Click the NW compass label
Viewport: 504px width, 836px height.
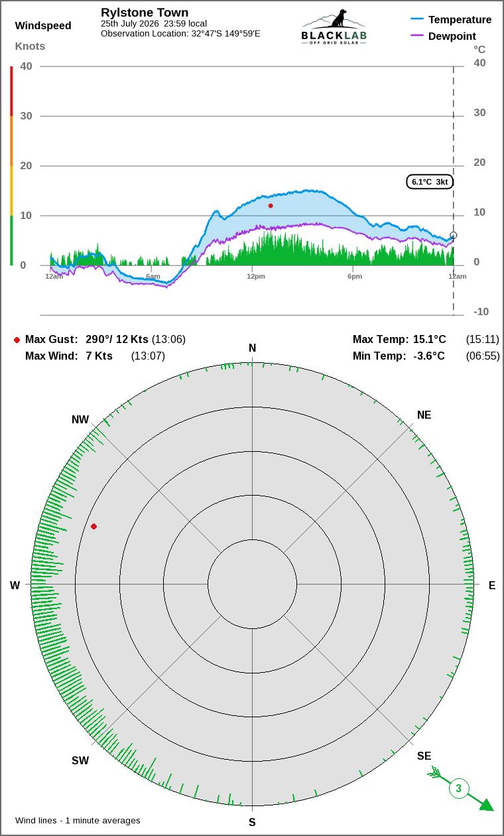pos(80,420)
